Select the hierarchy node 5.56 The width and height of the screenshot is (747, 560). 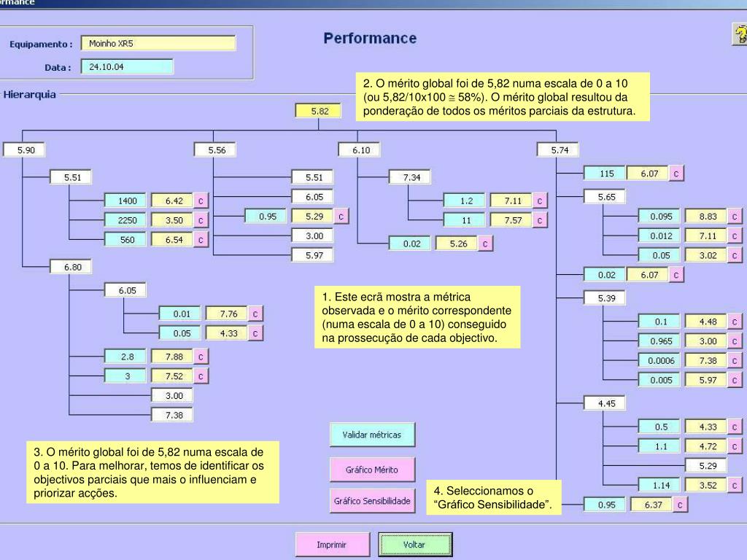215,150
